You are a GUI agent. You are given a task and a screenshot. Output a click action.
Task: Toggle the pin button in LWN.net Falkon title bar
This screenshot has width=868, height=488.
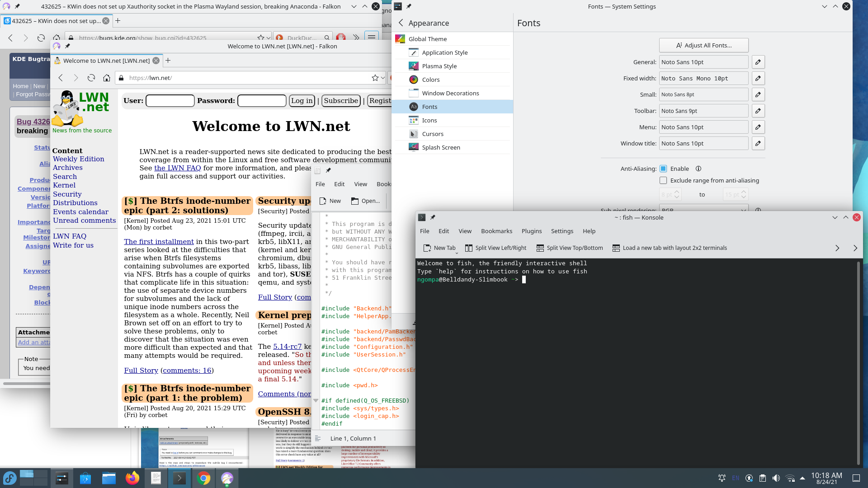click(67, 46)
